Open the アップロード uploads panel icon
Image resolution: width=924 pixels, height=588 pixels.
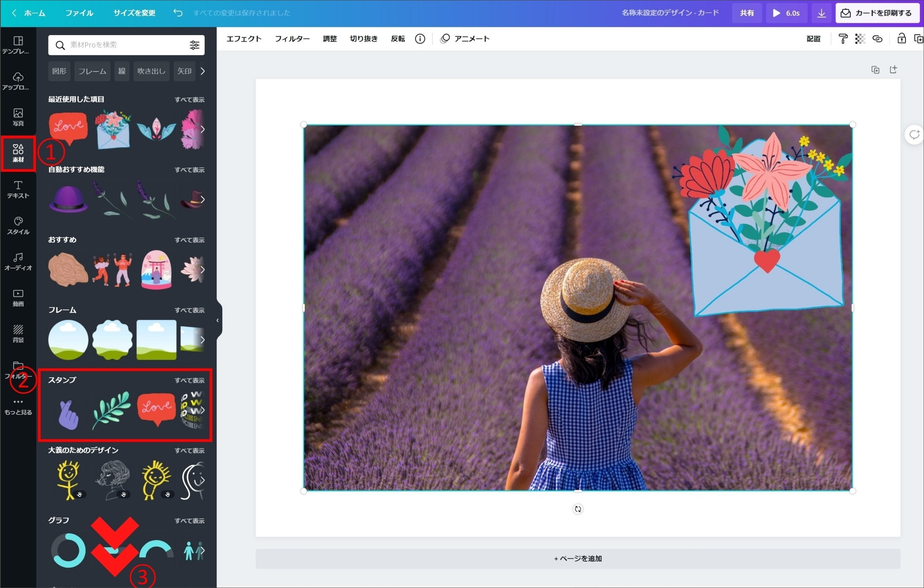click(x=18, y=80)
